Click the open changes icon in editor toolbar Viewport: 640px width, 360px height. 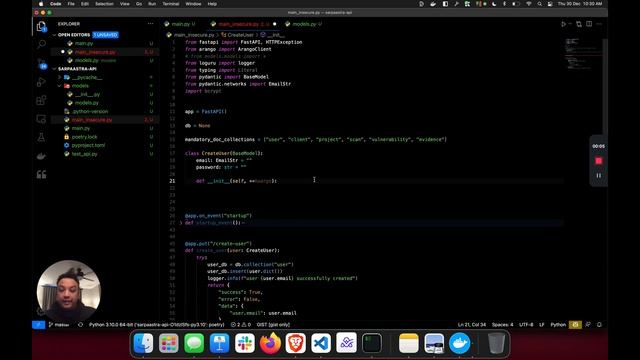pyautogui.click(x=579, y=24)
